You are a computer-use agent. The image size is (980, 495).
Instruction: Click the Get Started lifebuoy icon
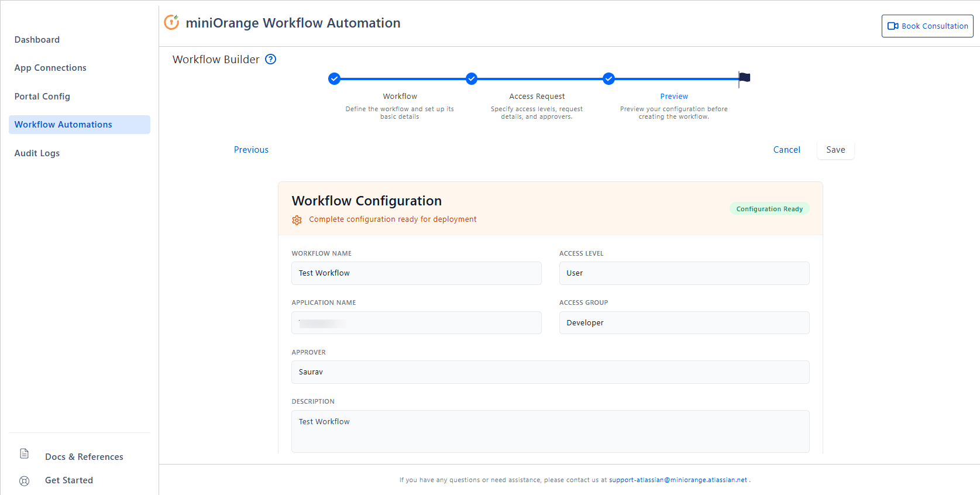[x=24, y=481]
